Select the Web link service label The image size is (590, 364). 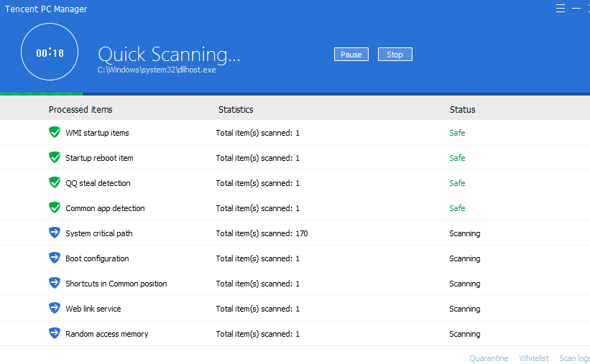(93, 309)
